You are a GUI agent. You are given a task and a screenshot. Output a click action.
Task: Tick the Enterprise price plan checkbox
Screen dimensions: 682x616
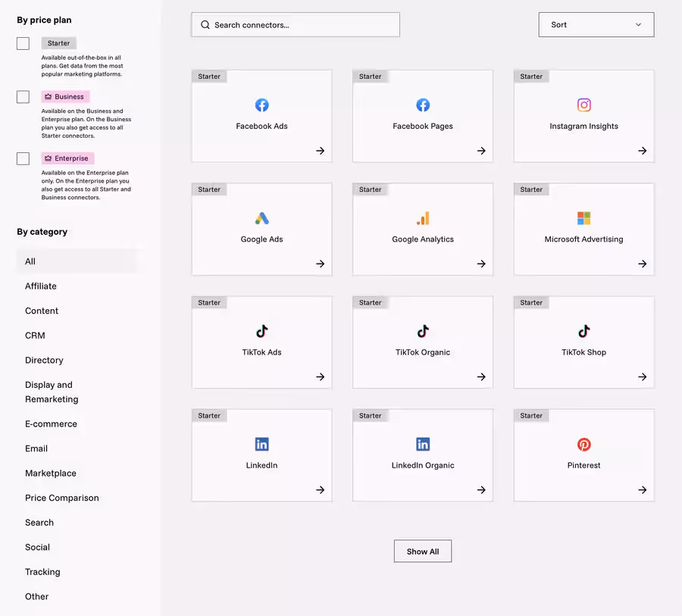[23, 158]
